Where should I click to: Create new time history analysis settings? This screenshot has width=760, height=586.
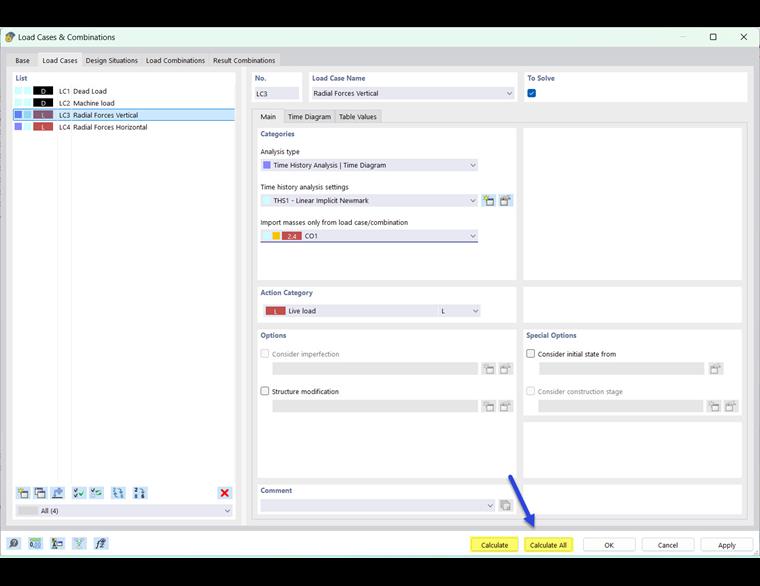pos(489,201)
